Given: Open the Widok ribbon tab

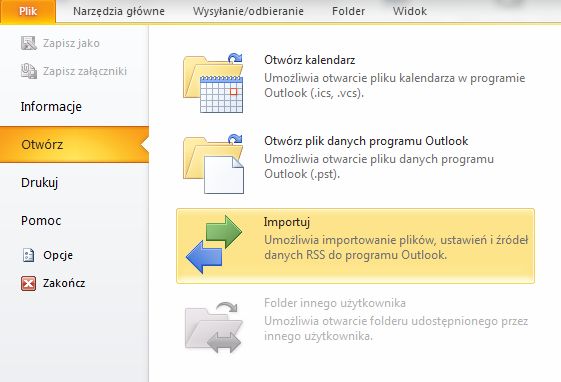Looking at the screenshot, I should (410, 11).
